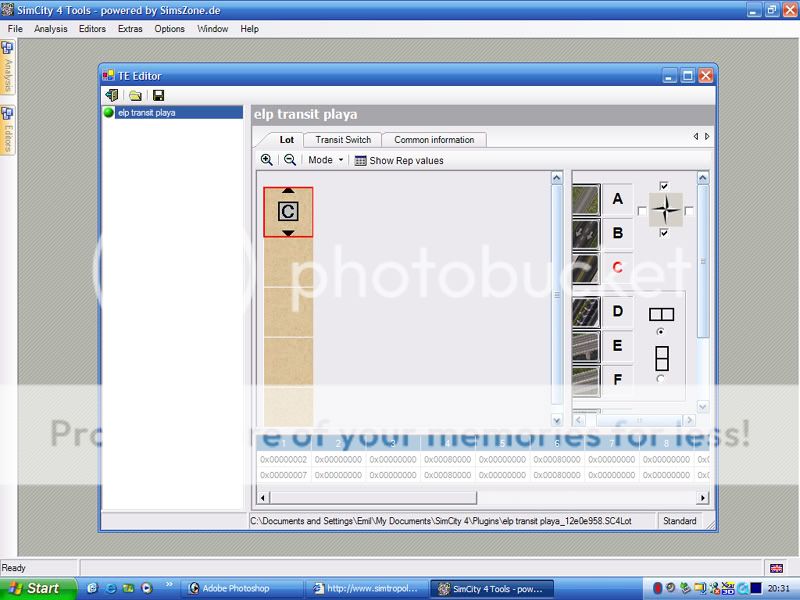
Task: Select radio button under vertical tile layout
Action: tap(660, 378)
